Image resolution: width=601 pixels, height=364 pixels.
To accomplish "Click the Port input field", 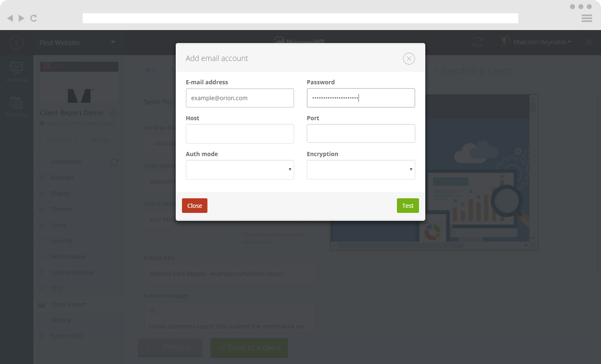I will [361, 134].
